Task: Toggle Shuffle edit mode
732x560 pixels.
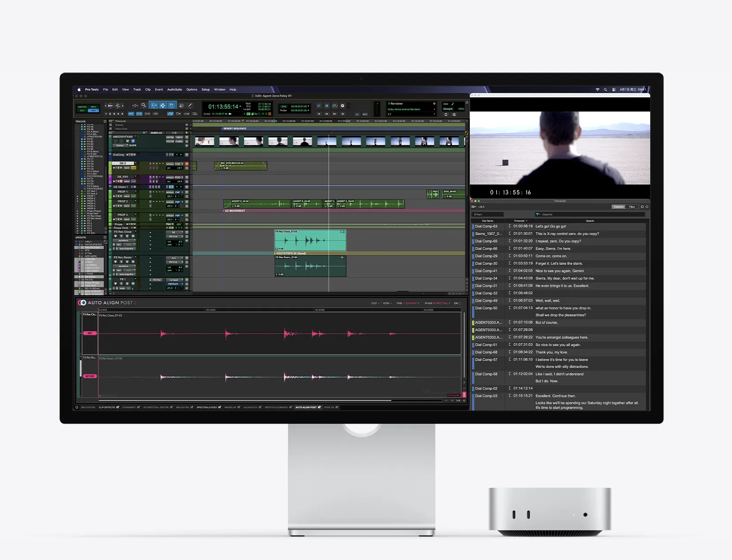Action: [x=82, y=107]
